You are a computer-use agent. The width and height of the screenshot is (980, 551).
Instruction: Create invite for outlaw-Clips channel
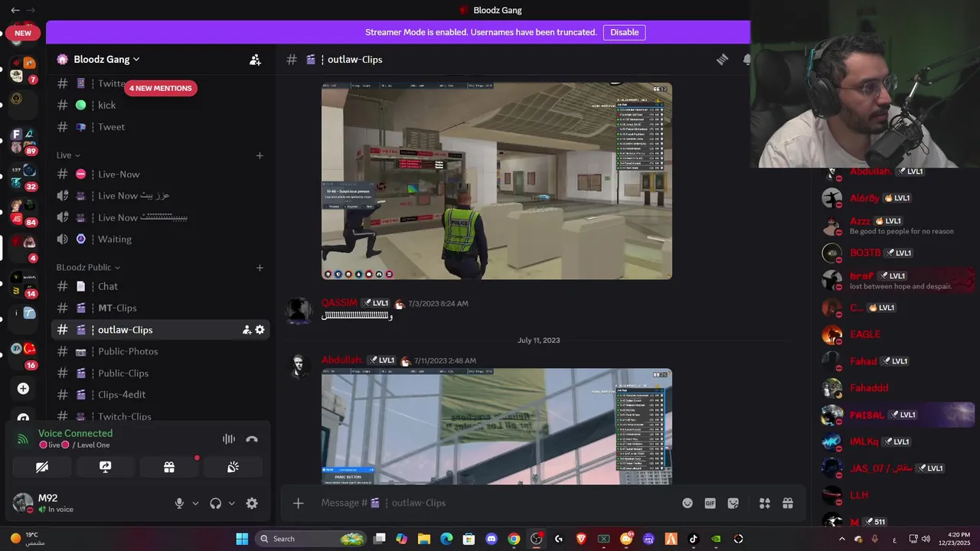(247, 330)
